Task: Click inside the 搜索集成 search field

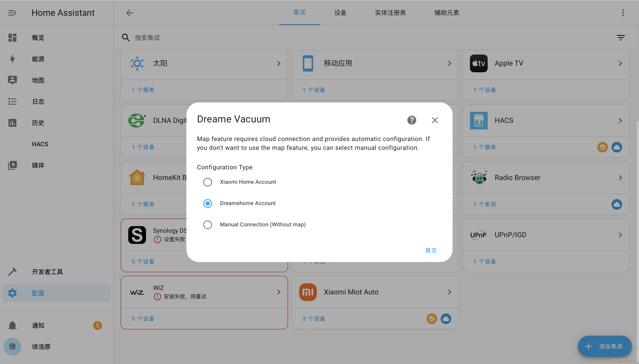Action: click(175, 37)
